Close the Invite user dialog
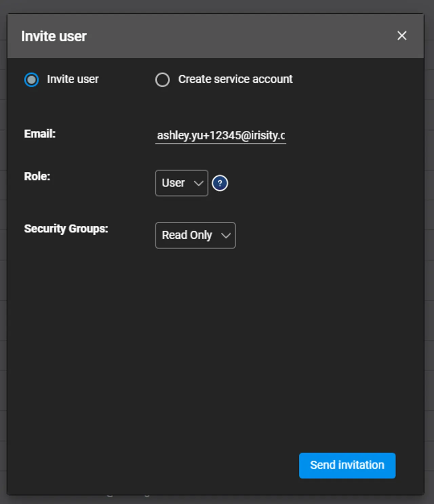This screenshot has height=504, width=434. coord(402,36)
